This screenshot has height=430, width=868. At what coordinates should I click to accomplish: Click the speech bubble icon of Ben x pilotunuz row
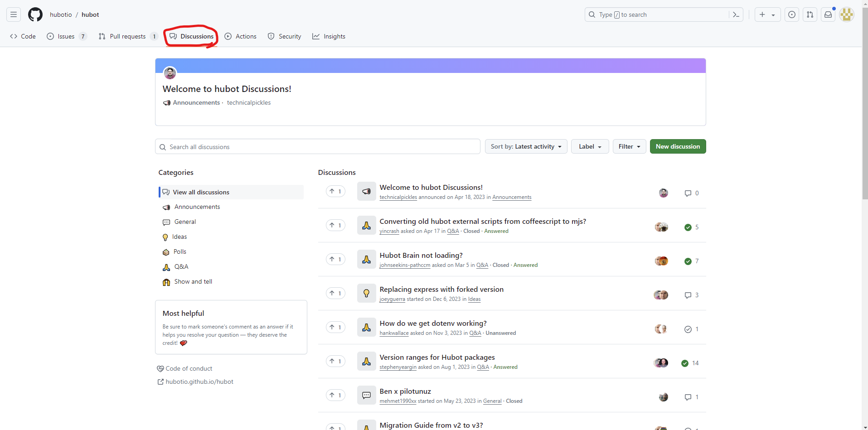click(366, 395)
